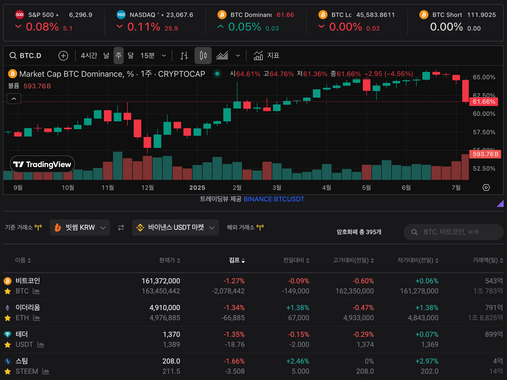Toggle the STEEM favorite star
507x380 pixels.
point(7,371)
